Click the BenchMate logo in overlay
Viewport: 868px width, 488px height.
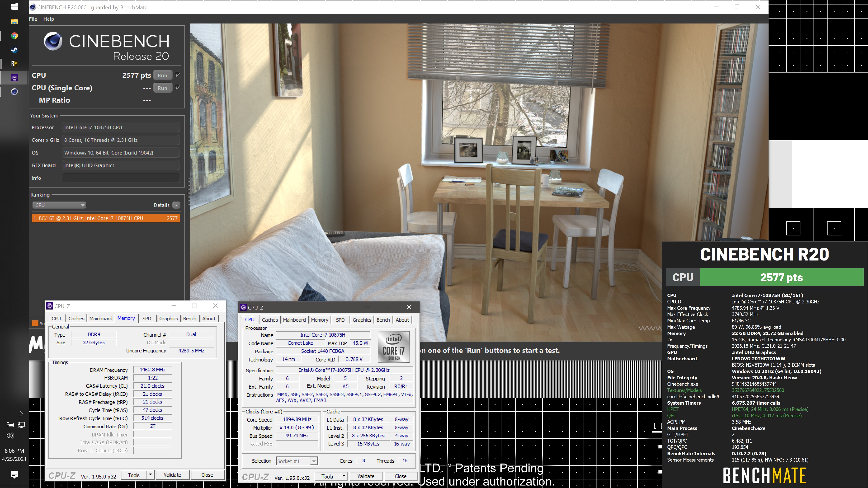[764, 475]
